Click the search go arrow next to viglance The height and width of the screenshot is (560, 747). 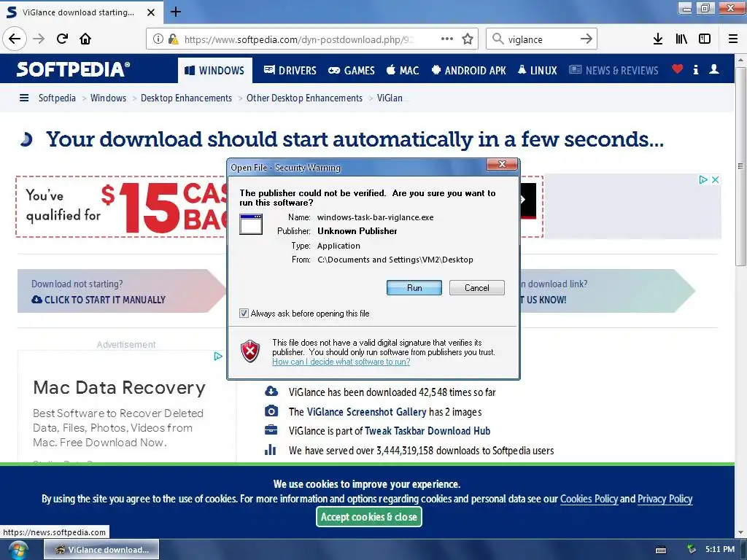(x=586, y=39)
